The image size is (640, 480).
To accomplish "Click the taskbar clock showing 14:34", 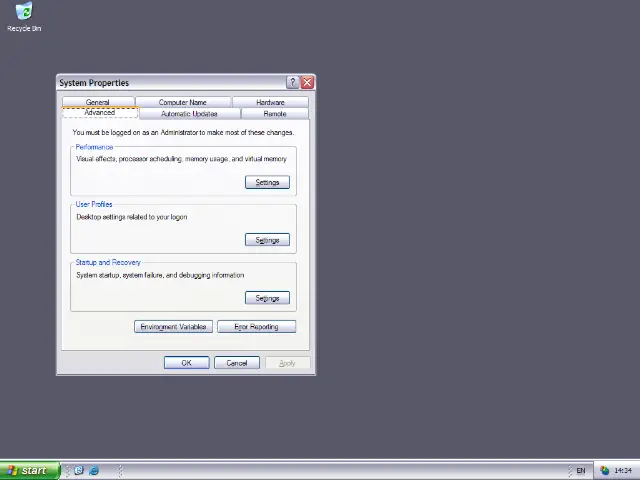I will coord(623,471).
